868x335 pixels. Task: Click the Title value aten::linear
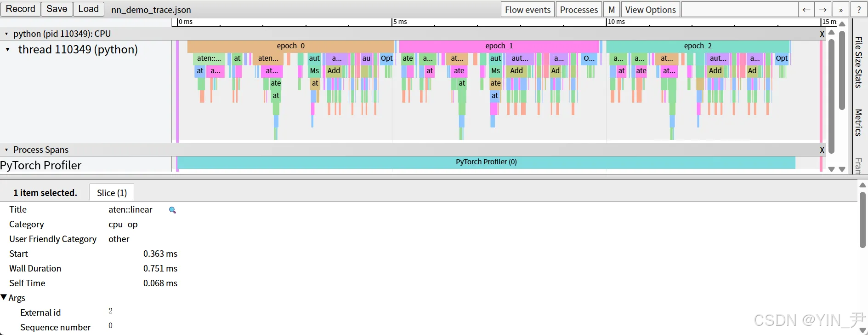click(x=130, y=210)
